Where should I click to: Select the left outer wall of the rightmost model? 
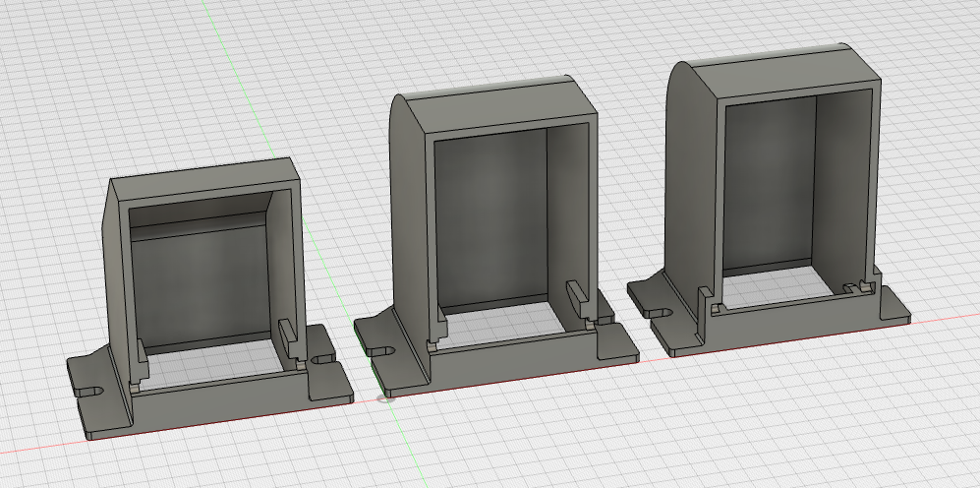coord(689,187)
